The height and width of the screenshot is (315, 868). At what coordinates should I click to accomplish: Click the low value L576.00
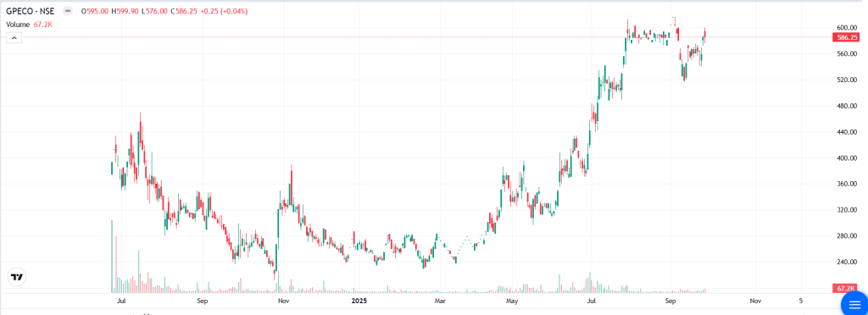point(155,11)
